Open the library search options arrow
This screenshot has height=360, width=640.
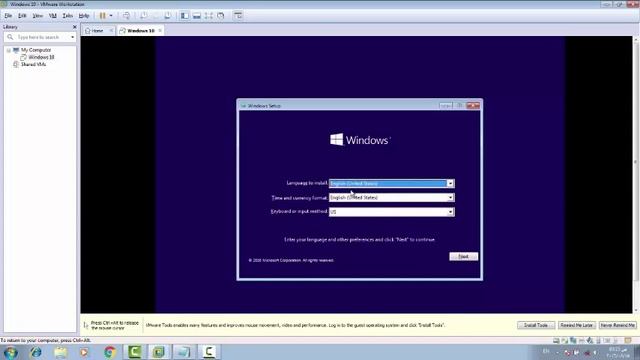tap(73, 37)
